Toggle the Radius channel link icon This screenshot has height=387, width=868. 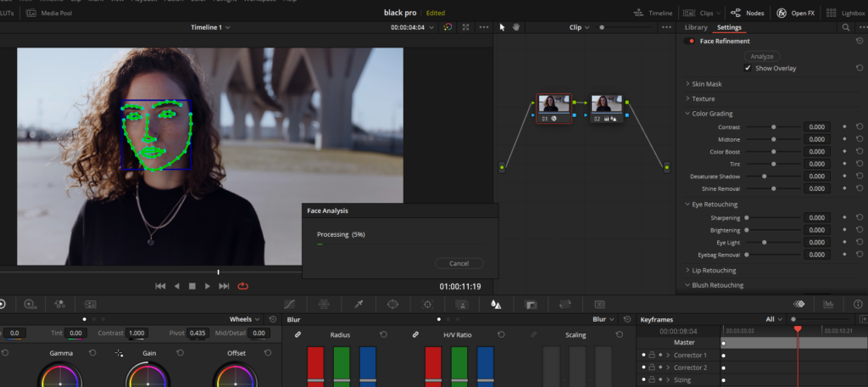[x=298, y=335]
